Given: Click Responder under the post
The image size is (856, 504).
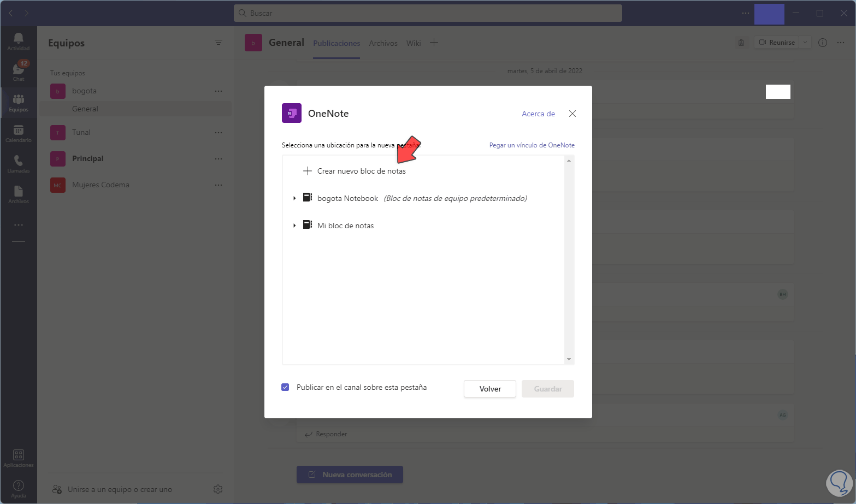Looking at the screenshot, I should coord(326,434).
